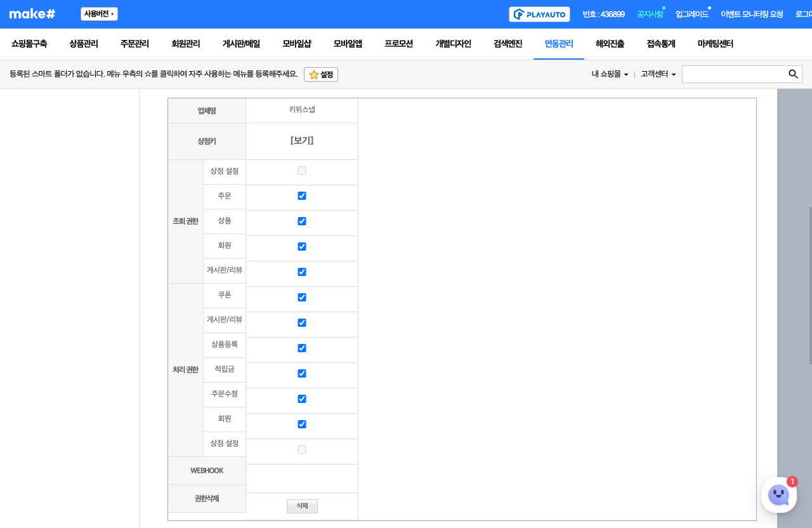Expand the 고객센터 dropdown

[x=658, y=74]
